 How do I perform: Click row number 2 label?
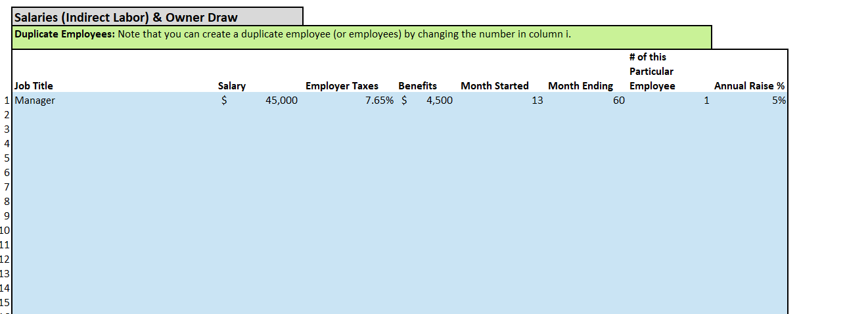(7, 115)
